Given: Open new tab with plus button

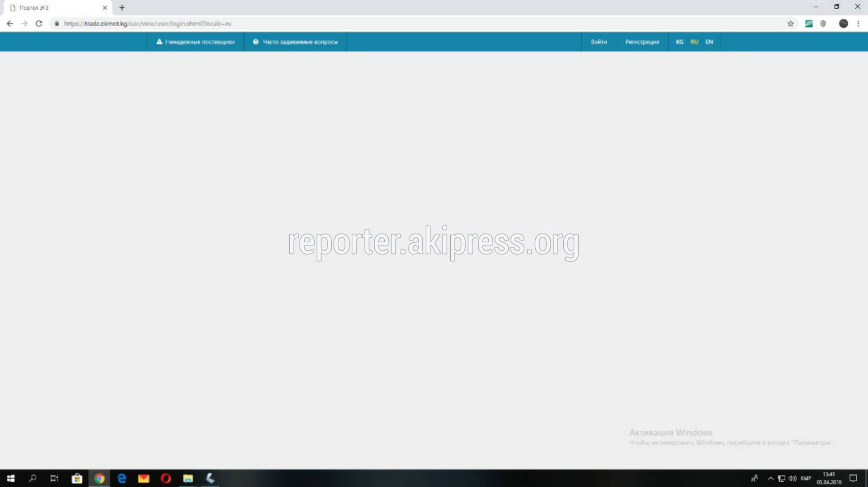Looking at the screenshot, I should pyautogui.click(x=122, y=8).
